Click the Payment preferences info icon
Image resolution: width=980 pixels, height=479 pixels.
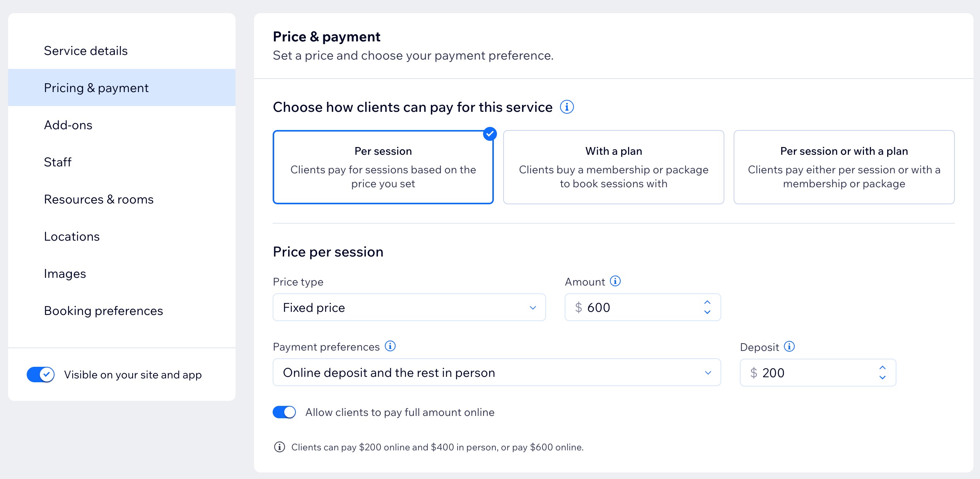point(390,346)
